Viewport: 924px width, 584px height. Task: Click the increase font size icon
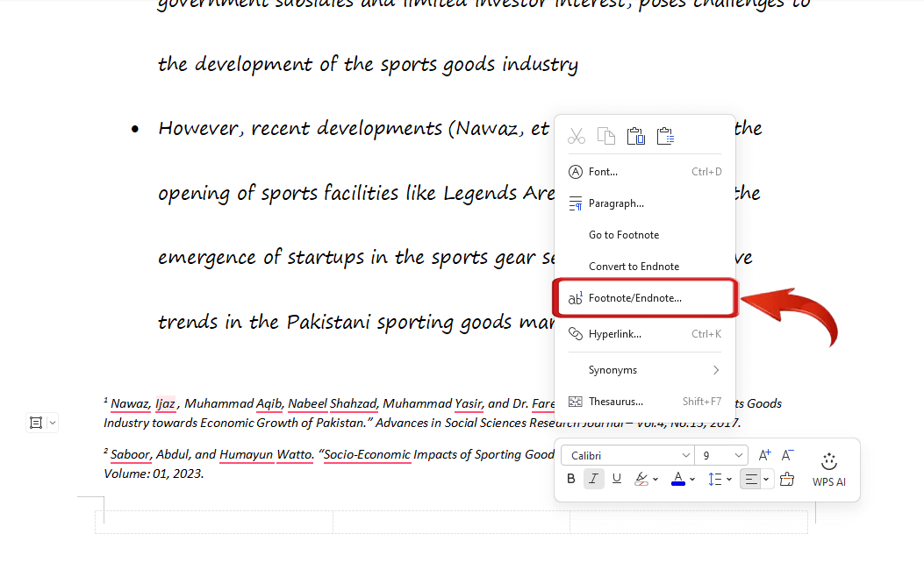(764, 455)
